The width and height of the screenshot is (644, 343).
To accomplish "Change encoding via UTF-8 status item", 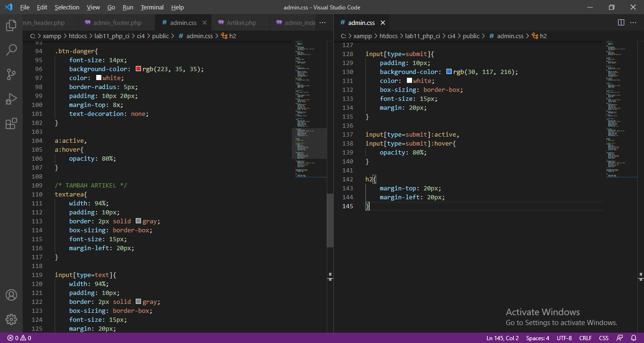I will pos(564,338).
